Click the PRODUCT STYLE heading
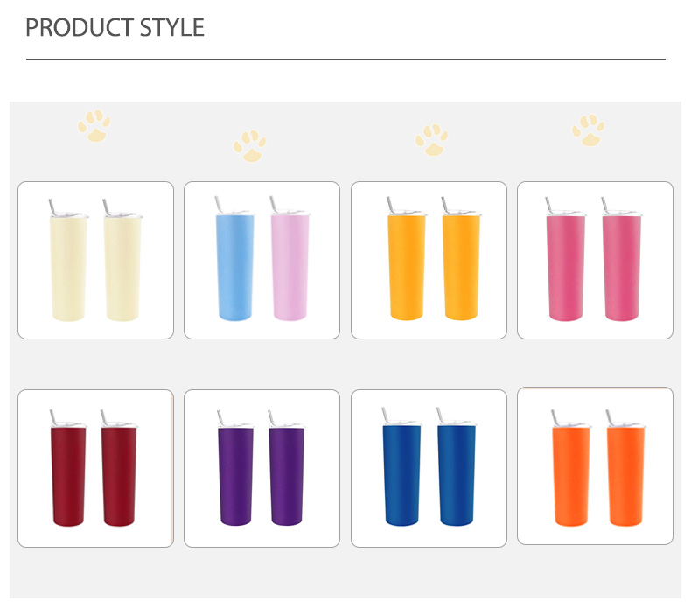Viewport: 691px width, 616px height. coord(115,27)
